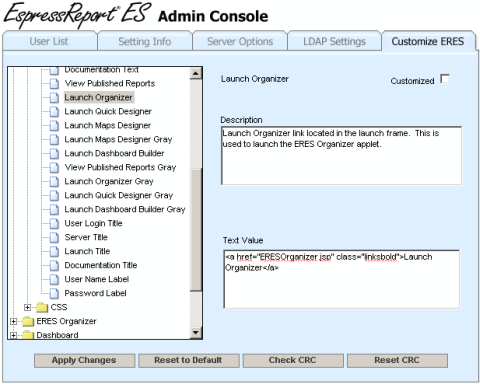Select the User Login Title item
The image size is (480, 384).
pos(94,223)
